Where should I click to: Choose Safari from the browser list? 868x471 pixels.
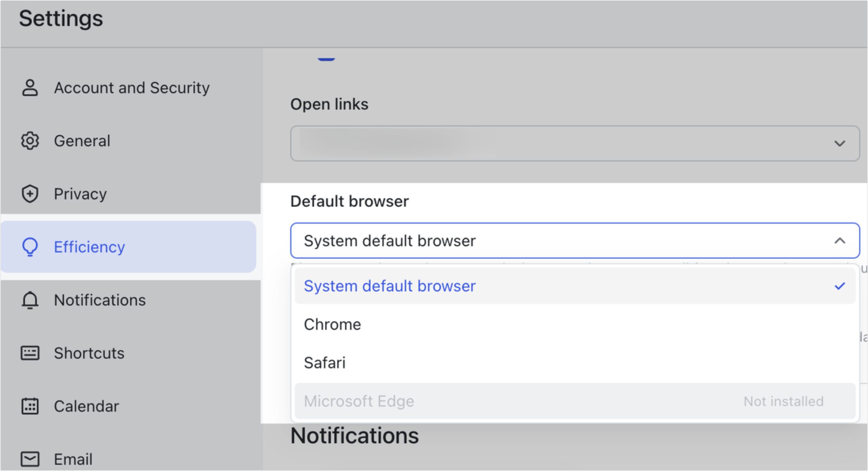coord(325,363)
